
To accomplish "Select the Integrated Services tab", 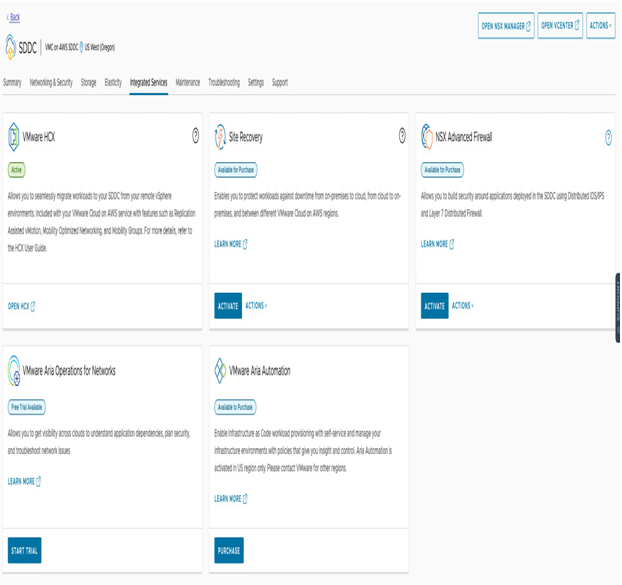I will tap(148, 82).
